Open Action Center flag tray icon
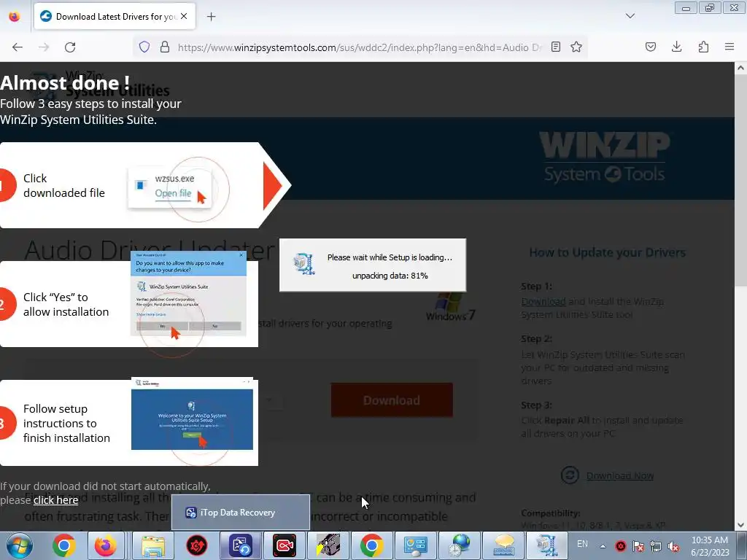The height and width of the screenshot is (560, 747). click(x=638, y=546)
